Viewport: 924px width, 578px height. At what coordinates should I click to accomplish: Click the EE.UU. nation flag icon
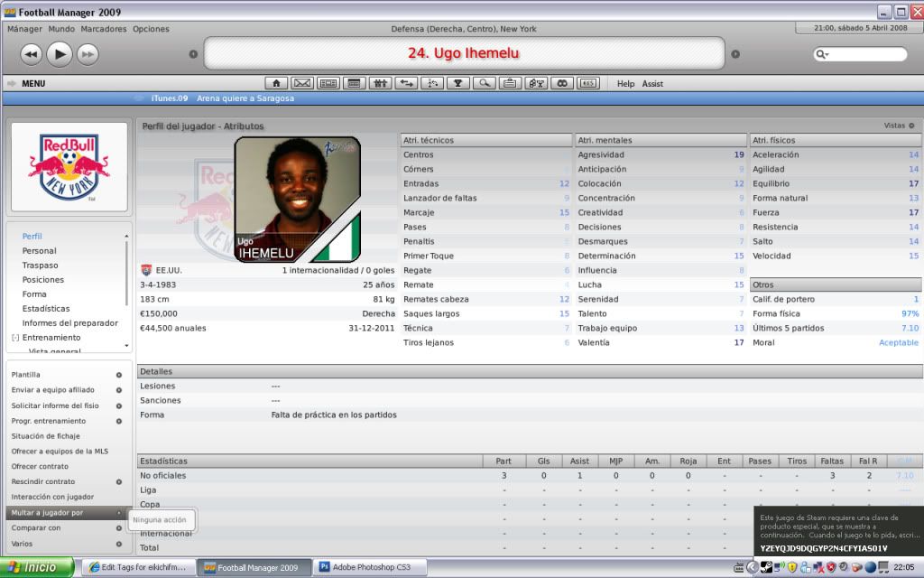(147, 270)
